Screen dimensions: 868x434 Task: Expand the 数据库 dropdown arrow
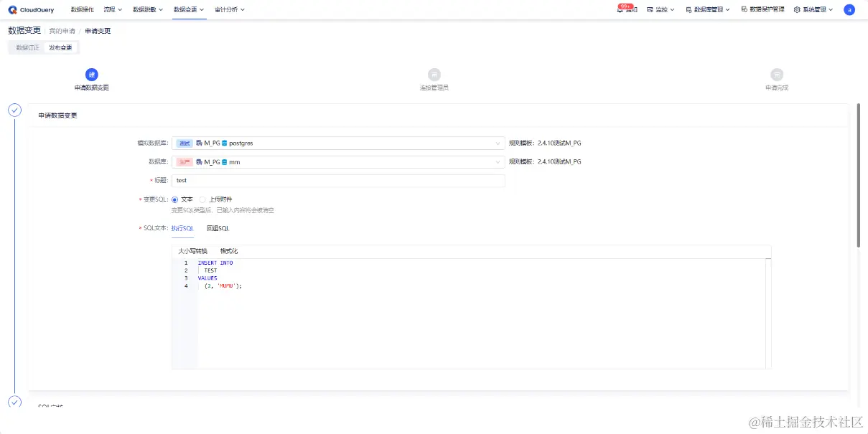(498, 162)
